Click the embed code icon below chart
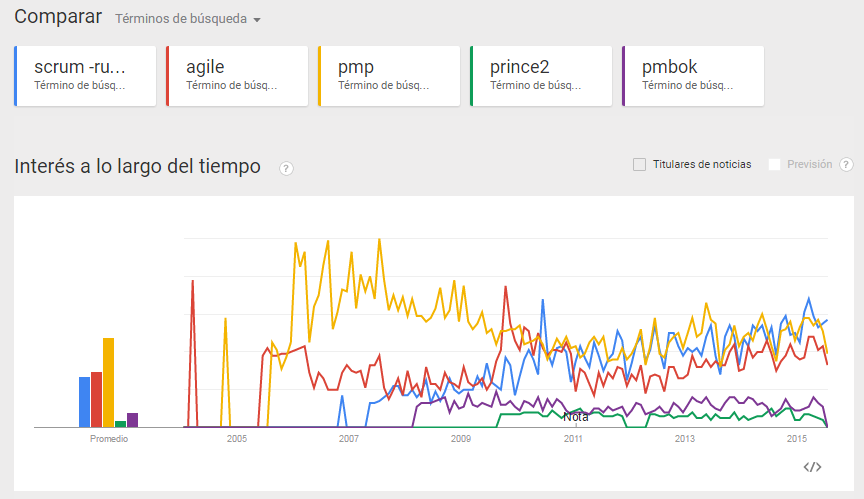This screenshot has height=499, width=864. [x=812, y=466]
